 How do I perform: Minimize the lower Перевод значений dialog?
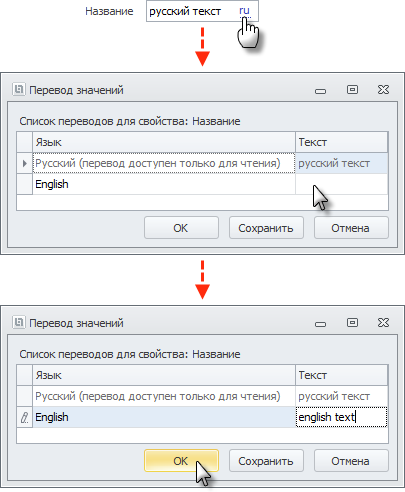click(x=320, y=324)
